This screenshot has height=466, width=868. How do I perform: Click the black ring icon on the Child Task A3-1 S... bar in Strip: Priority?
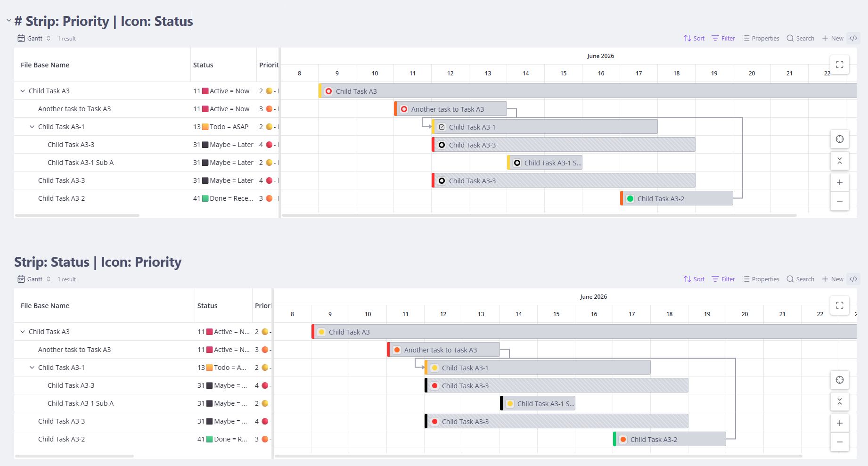(x=517, y=163)
